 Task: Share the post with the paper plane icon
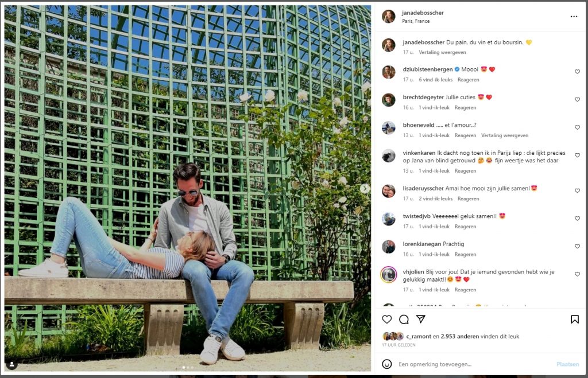(x=421, y=319)
